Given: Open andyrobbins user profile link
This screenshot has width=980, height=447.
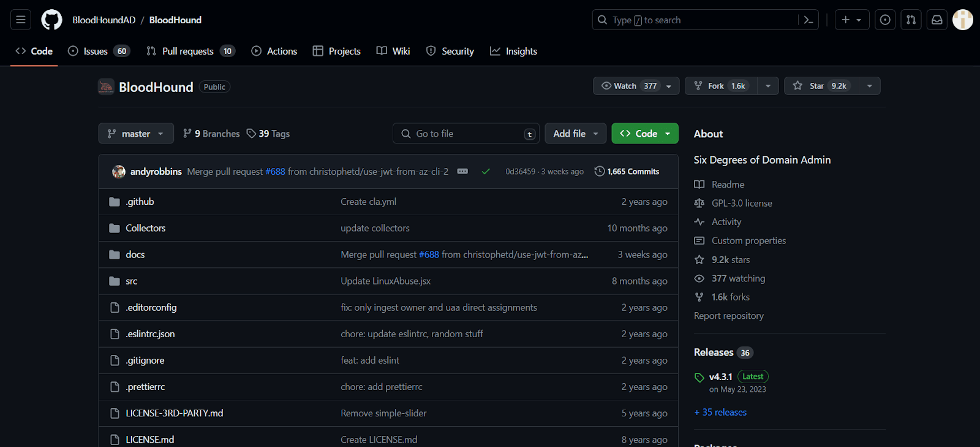Looking at the screenshot, I should 156,172.
